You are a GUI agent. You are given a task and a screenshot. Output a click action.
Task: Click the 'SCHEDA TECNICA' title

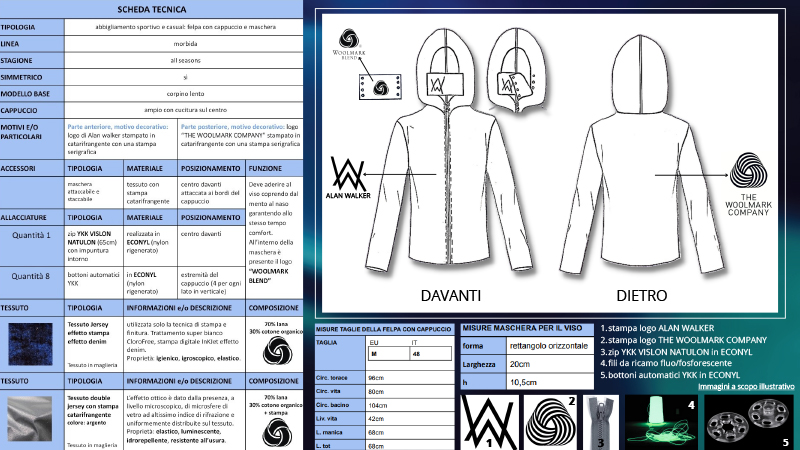[x=152, y=9]
